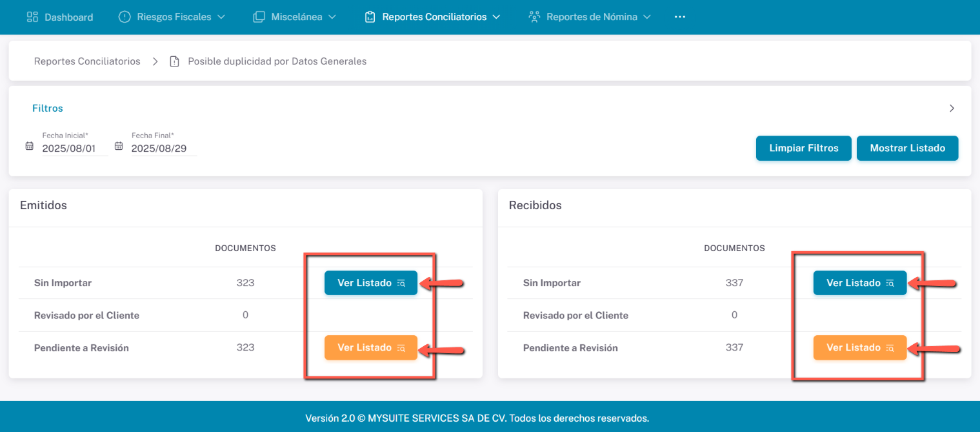Collapse the Filtros panel arrow
The image size is (980, 432).
[952, 108]
